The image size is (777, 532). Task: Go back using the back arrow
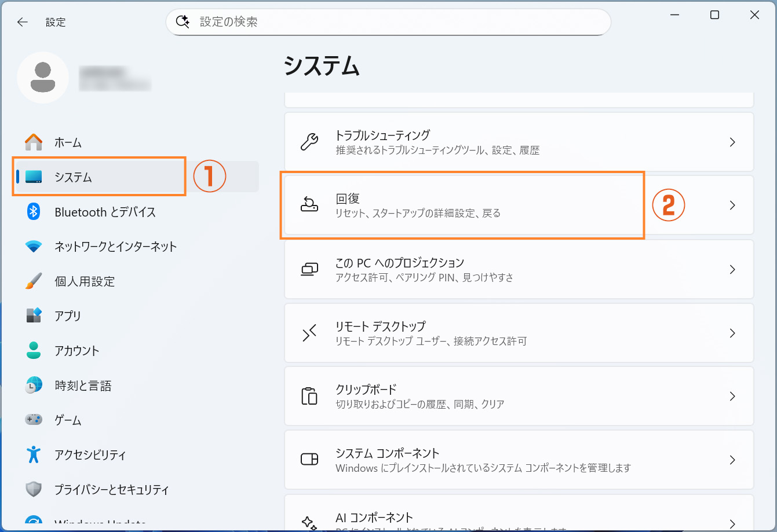(x=23, y=22)
